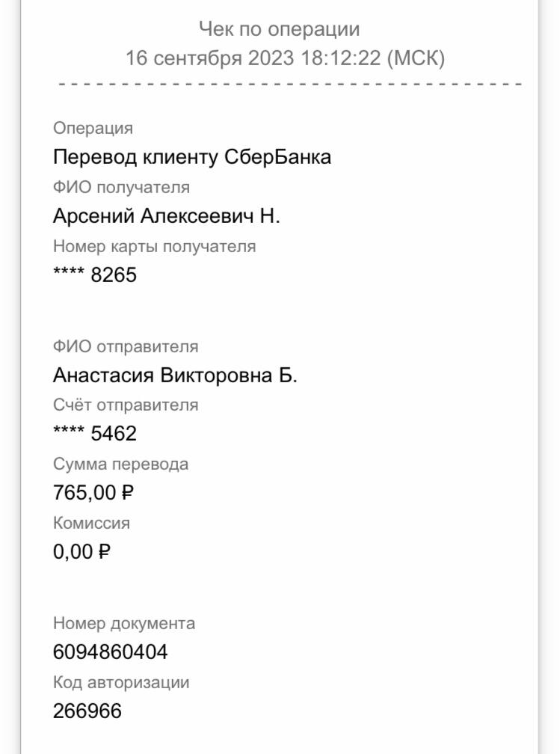The width and height of the screenshot is (560, 754).
Task: Click the 'Счёт отправителя' label
Action: click(x=126, y=405)
